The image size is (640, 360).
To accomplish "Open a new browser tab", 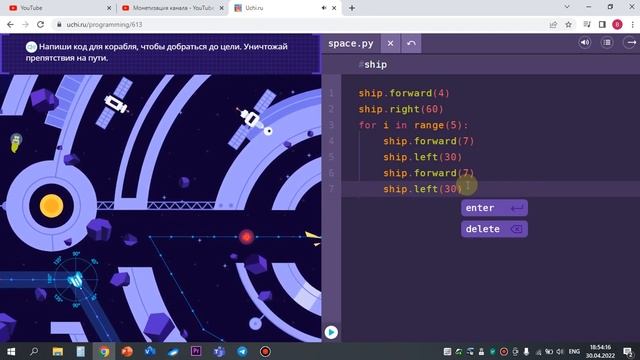I will (x=352, y=8).
